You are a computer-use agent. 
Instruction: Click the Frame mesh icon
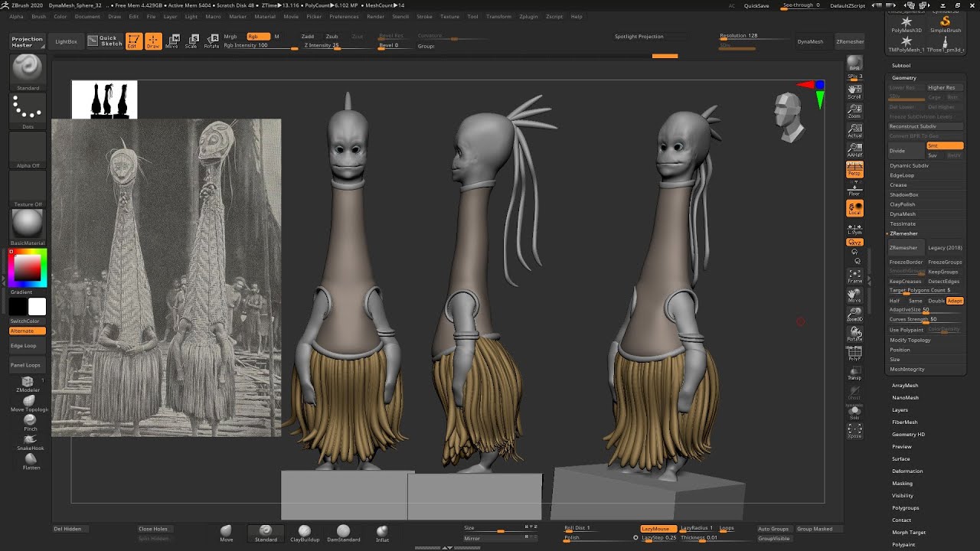pos(854,275)
